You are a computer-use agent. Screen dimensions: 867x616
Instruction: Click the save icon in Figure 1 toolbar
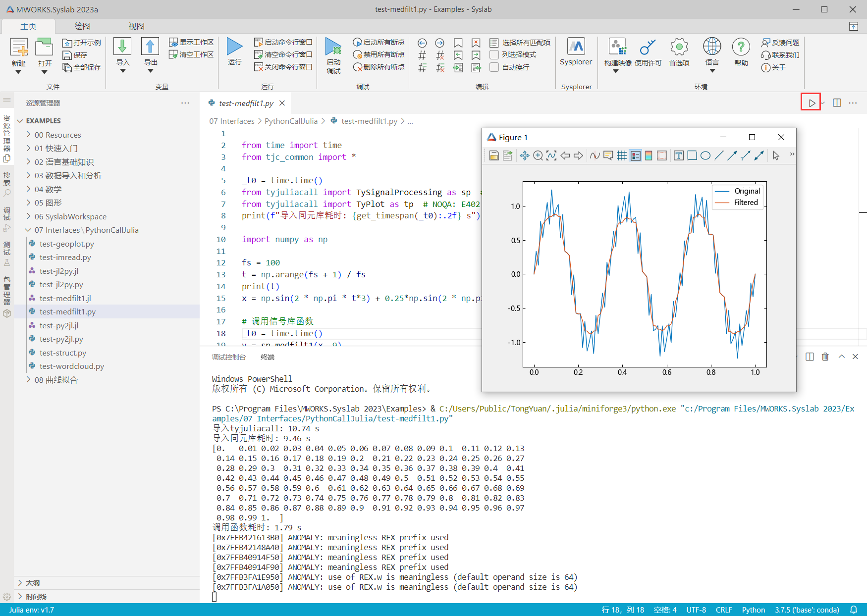(x=493, y=156)
